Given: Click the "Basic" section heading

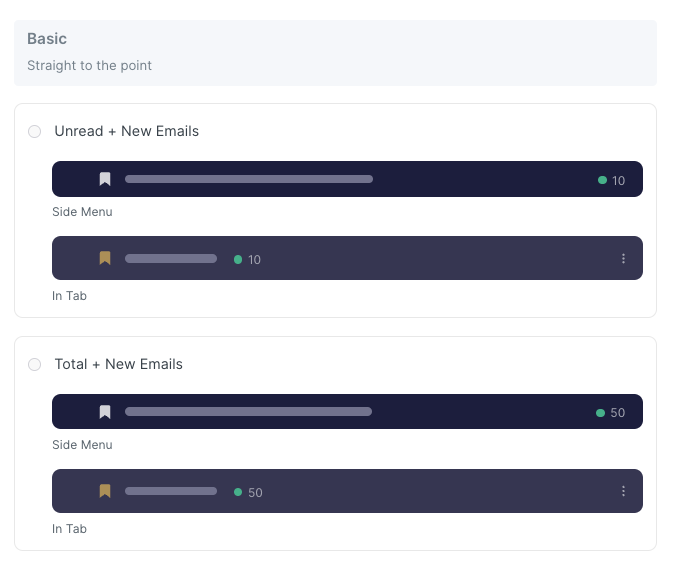Looking at the screenshot, I should coord(47,39).
